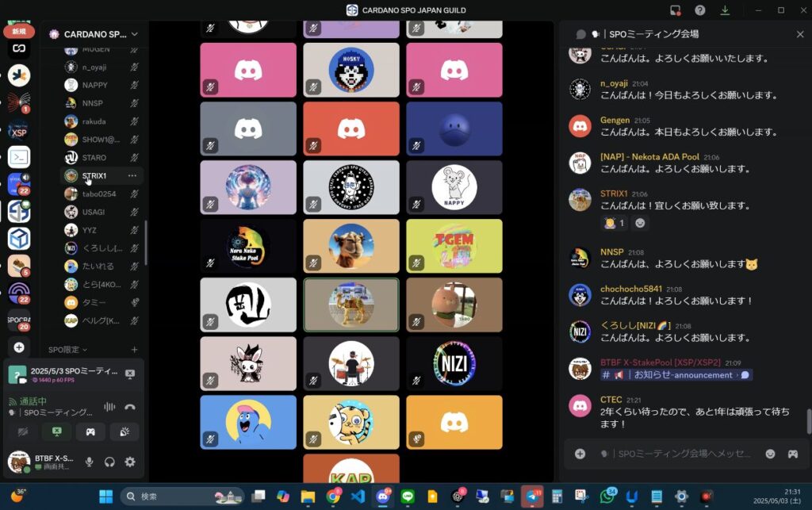Toggle microphone mute
Screen dimensions: 812x510
point(89,462)
